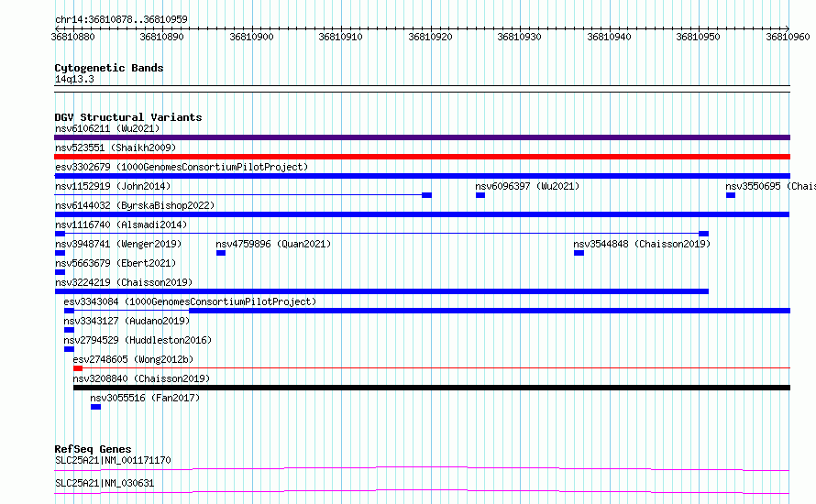Open the nsv3343127 (Audano2019) label
Image resolution: width=816 pixels, height=504 pixels.
[x=127, y=321]
